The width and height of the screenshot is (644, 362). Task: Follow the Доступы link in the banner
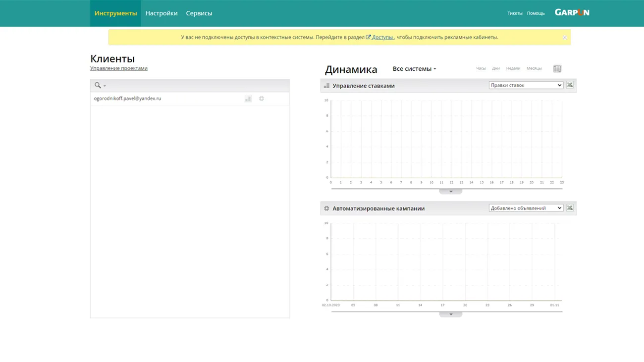pos(382,37)
